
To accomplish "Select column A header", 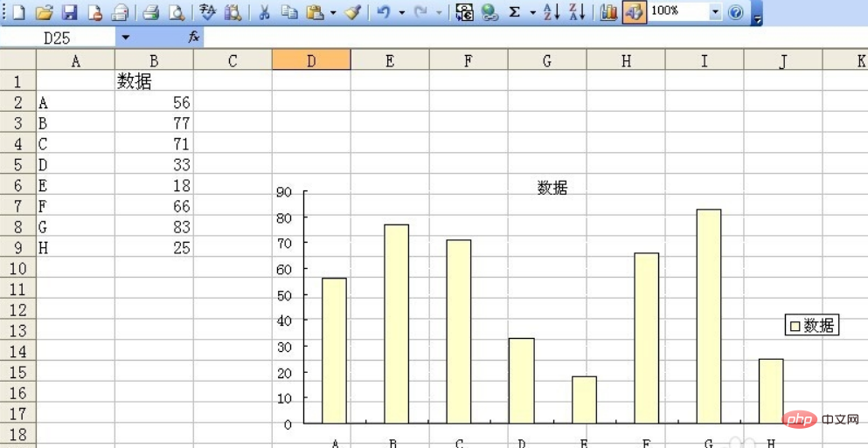I will tap(76, 60).
